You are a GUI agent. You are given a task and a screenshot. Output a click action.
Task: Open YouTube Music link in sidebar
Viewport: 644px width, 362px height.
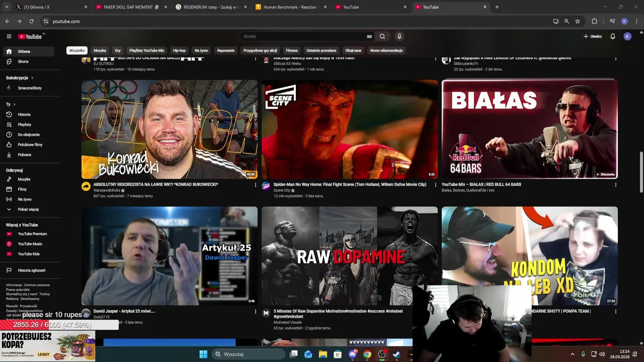30,244
